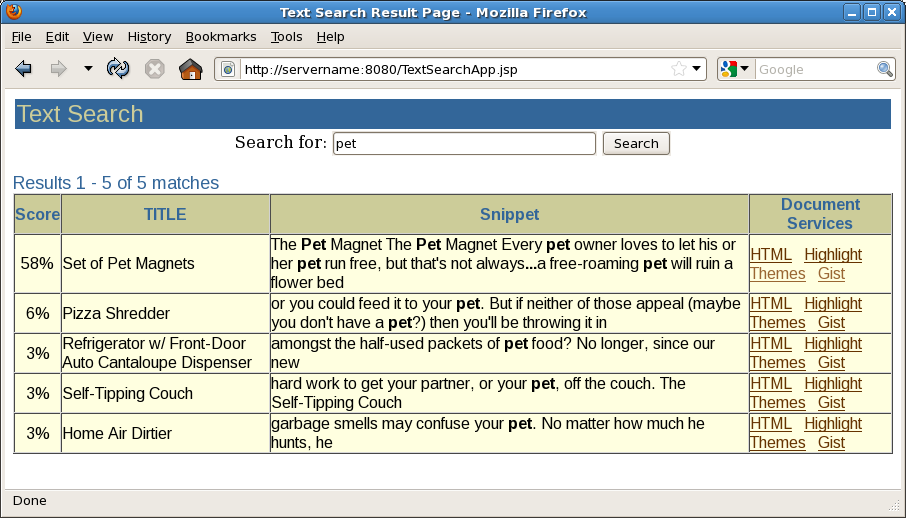Click the search magnifier icon
The height and width of the screenshot is (518, 906).
click(885, 69)
